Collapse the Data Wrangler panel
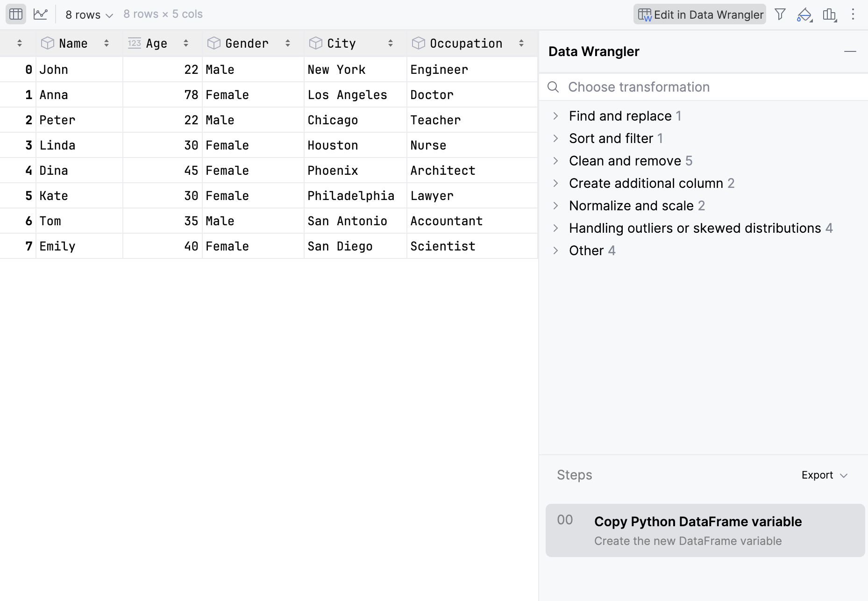The height and width of the screenshot is (601, 868). [851, 51]
